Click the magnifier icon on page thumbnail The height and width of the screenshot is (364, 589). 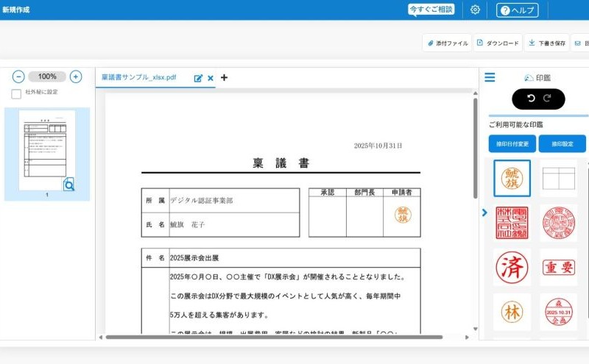click(68, 185)
